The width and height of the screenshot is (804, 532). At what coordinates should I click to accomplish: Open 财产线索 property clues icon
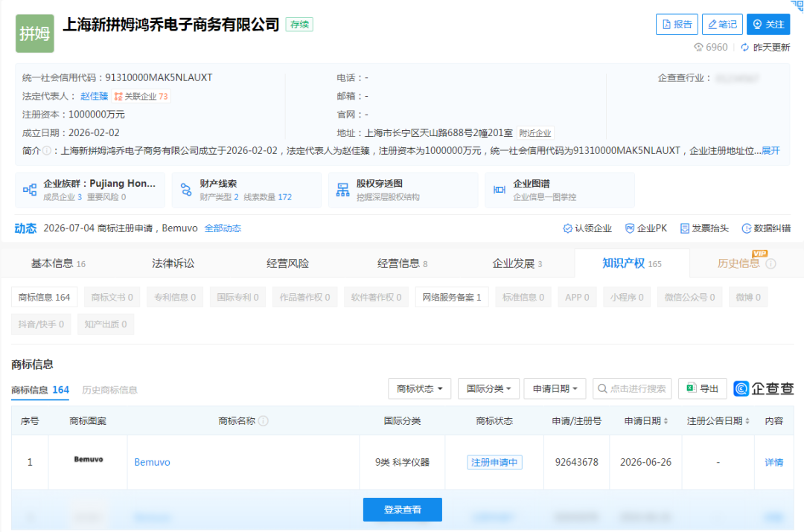point(186,190)
